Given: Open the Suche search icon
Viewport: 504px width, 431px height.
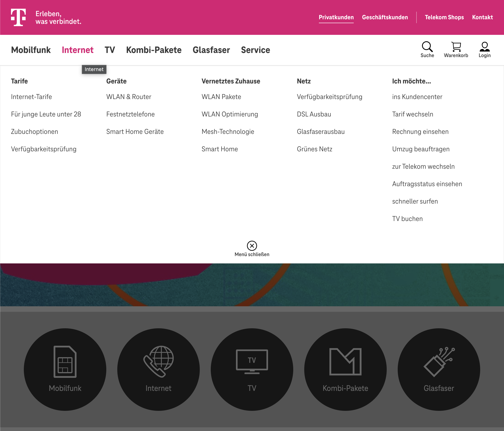Looking at the screenshot, I should coord(427,46).
